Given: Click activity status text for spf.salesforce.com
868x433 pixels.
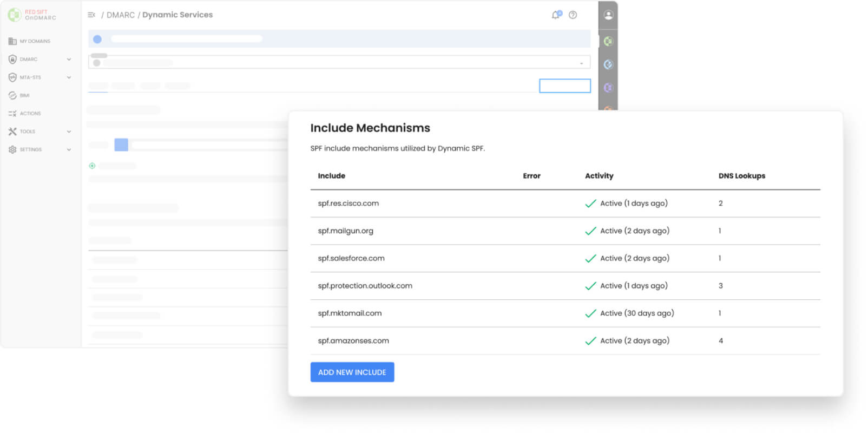Looking at the screenshot, I should coord(635,259).
